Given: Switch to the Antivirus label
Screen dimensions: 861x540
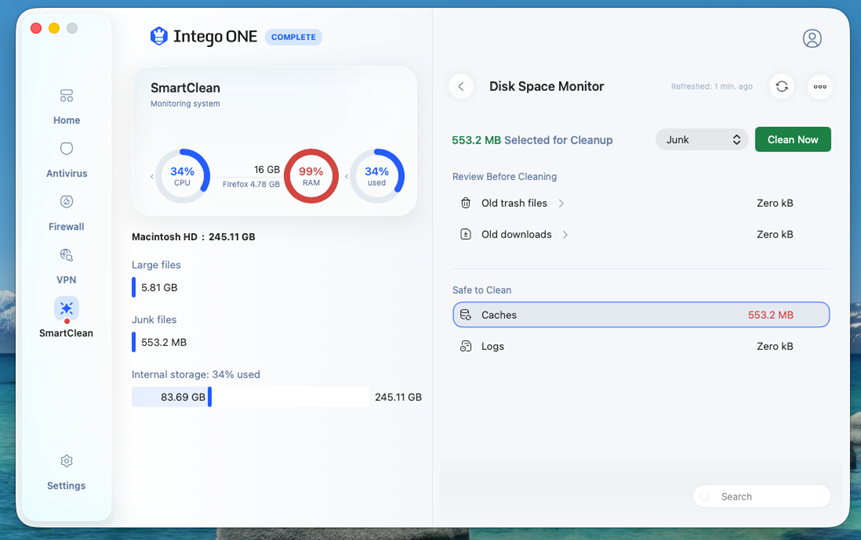Looking at the screenshot, I should click(66, 174).
